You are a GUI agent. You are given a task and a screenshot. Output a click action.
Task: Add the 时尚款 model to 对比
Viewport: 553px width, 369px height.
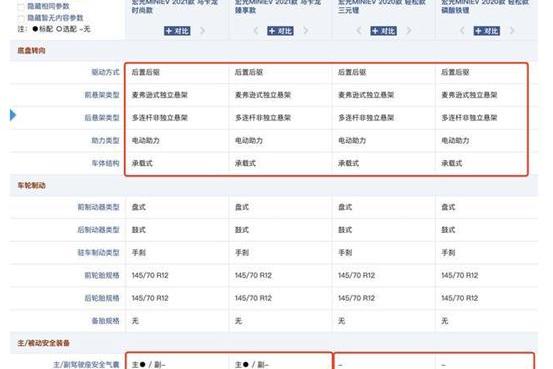(177, 31)
